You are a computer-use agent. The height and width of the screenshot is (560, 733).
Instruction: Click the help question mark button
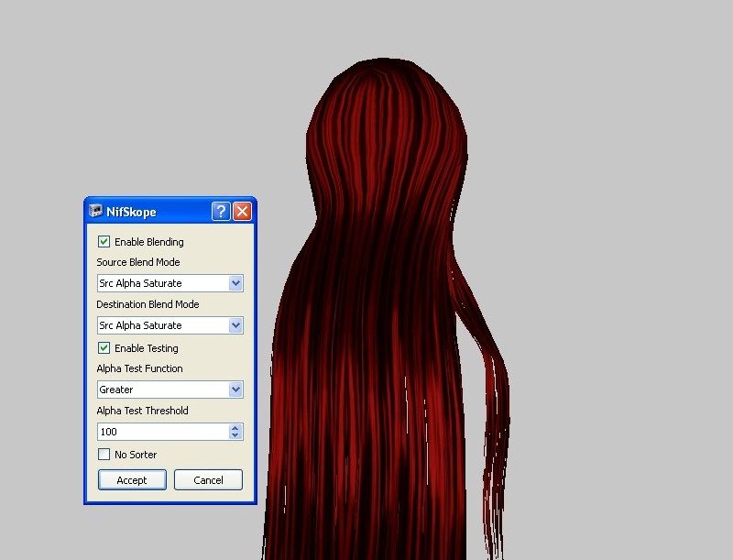pos(221,212)
